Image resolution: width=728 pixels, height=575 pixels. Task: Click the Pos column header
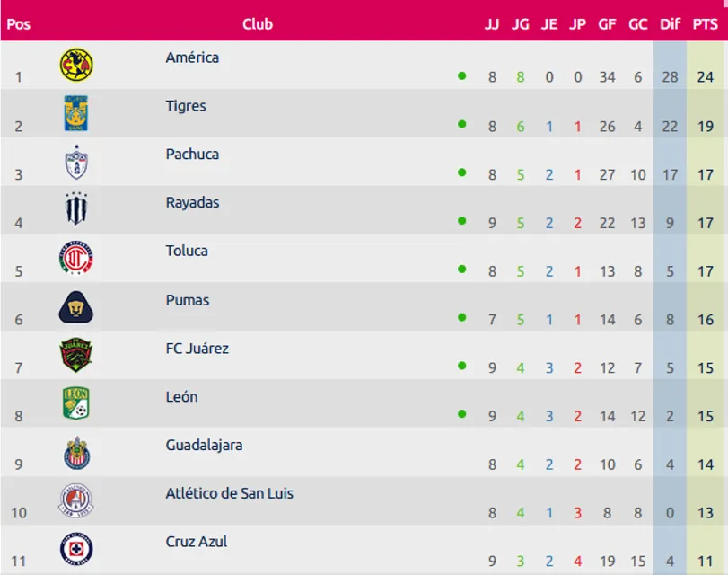(x=18, y=24)
